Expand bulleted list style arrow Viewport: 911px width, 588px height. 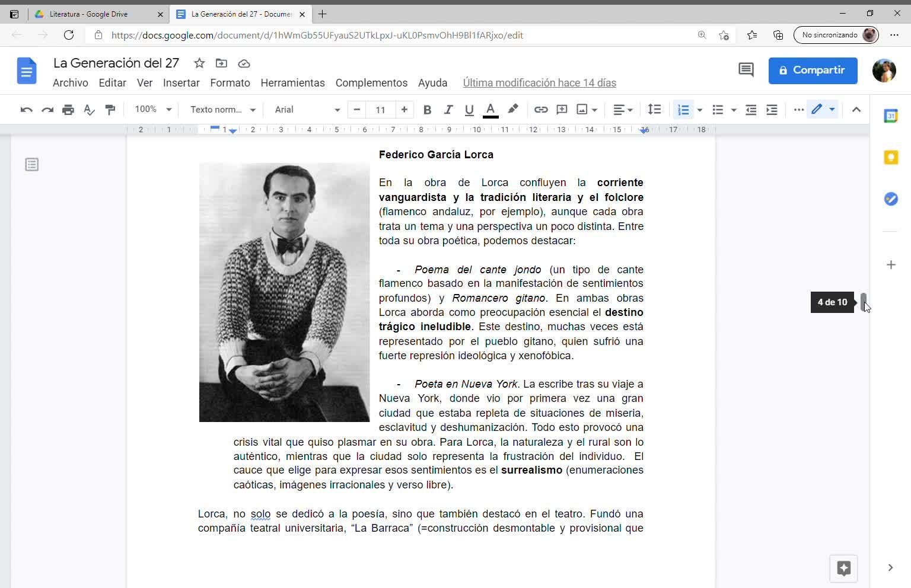734,110
